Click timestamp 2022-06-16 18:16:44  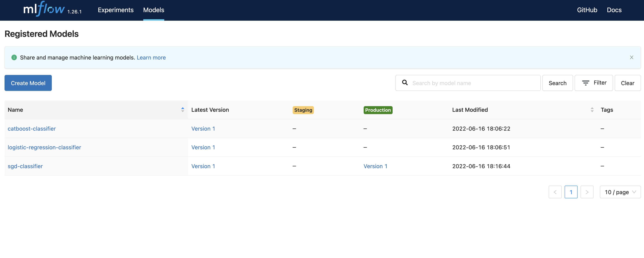[481, 166]
